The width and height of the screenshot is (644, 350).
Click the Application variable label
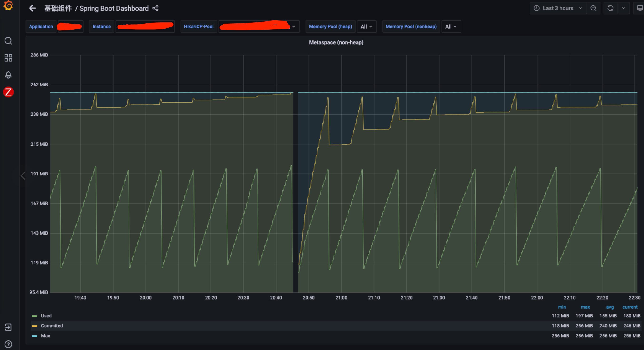pyautogui.click(x=41, y=26)
